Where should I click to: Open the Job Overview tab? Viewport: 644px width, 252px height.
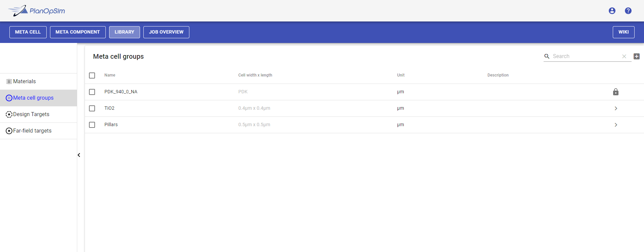coord(166,32)
